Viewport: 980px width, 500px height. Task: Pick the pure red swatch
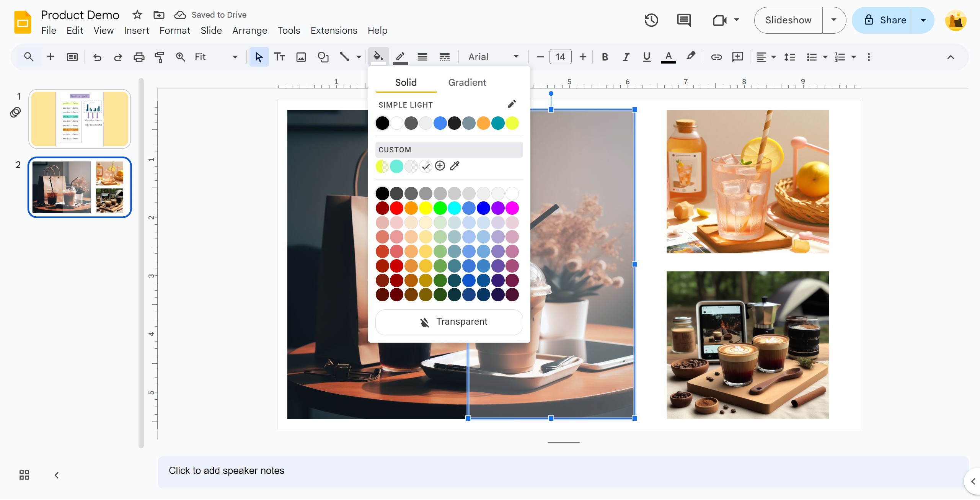click(396, 208)
